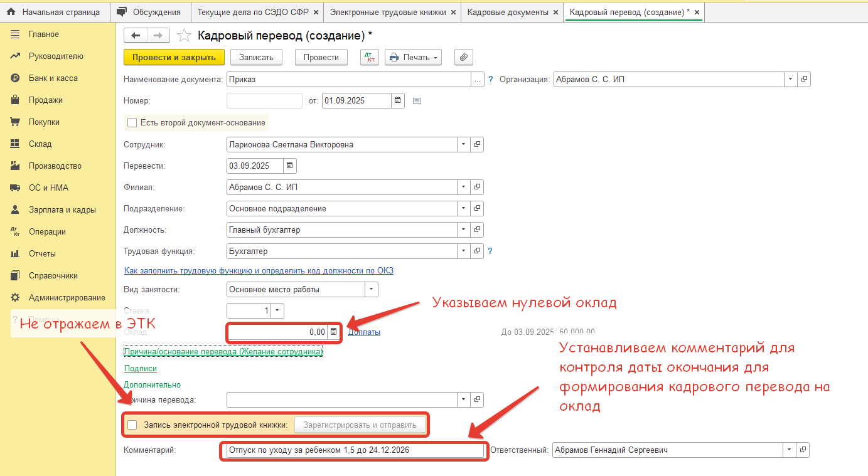Click the calendar icon next to the document date
The height and width of the screenshot is (476, 868).
pos(397,100)
